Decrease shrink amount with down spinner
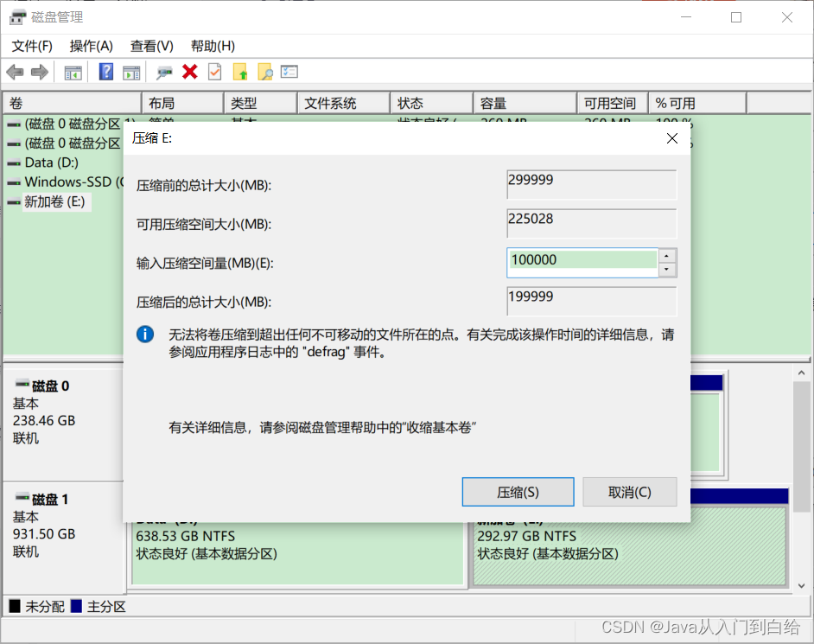 coord(667,270)
